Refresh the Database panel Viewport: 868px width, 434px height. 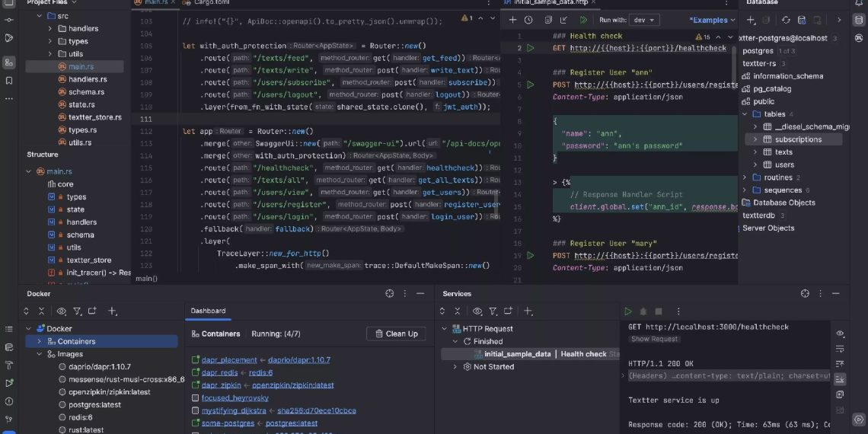pyautogui.click(x=785, y=20)
